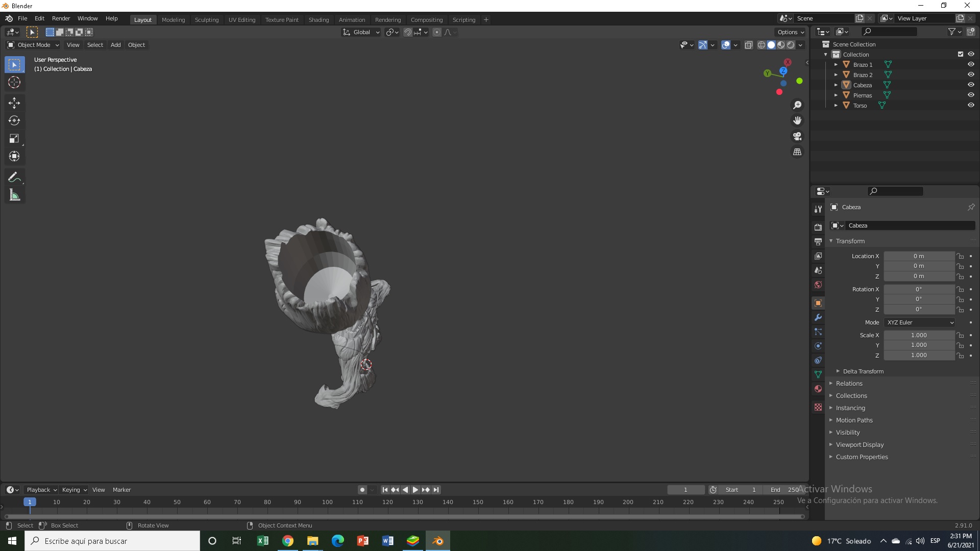Click the play animation button
The image size is (980, 551).
(415, 490)
